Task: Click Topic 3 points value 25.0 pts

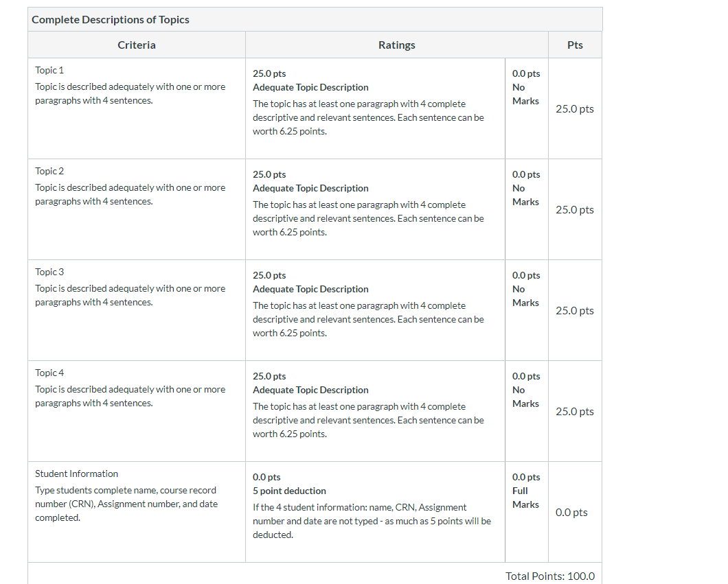Action: [x=575, y=311]
